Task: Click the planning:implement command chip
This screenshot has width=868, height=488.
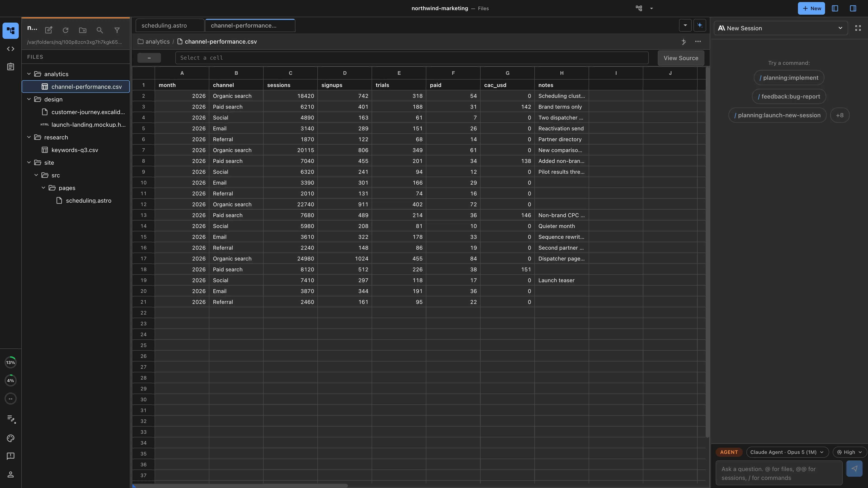Action: click(789, 78)
